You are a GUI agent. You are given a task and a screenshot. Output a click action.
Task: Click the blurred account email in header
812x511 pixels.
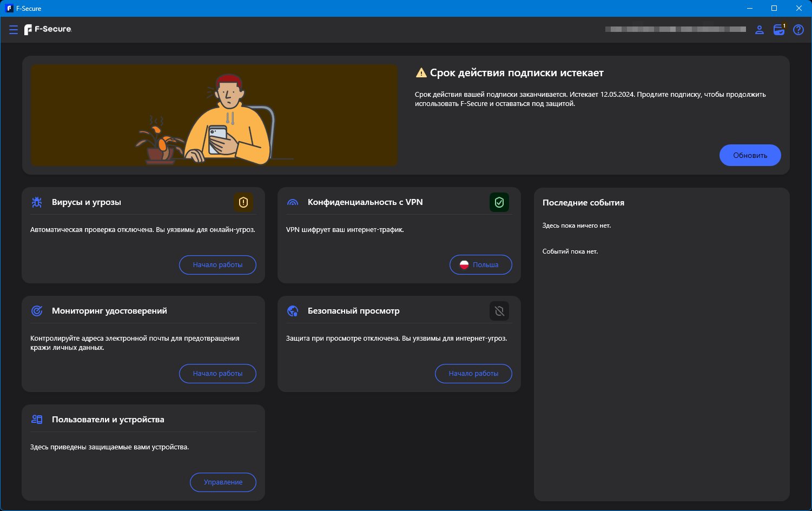676,29
